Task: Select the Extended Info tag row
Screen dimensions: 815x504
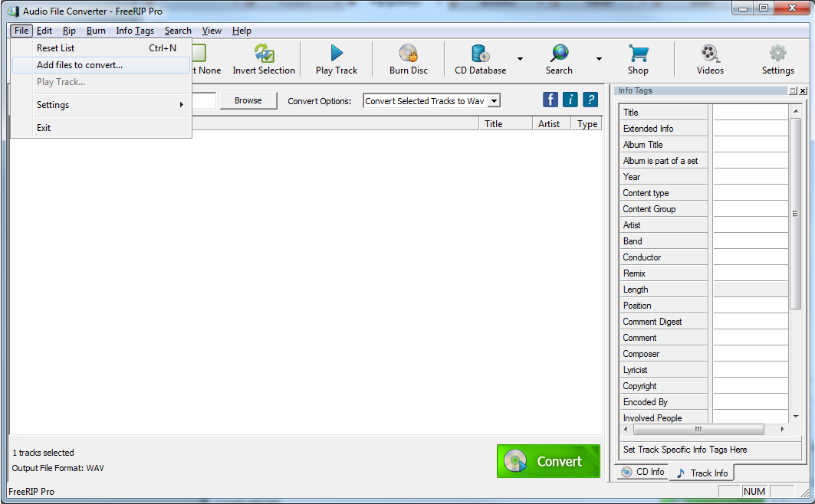Action: click(x=664, y=128)
